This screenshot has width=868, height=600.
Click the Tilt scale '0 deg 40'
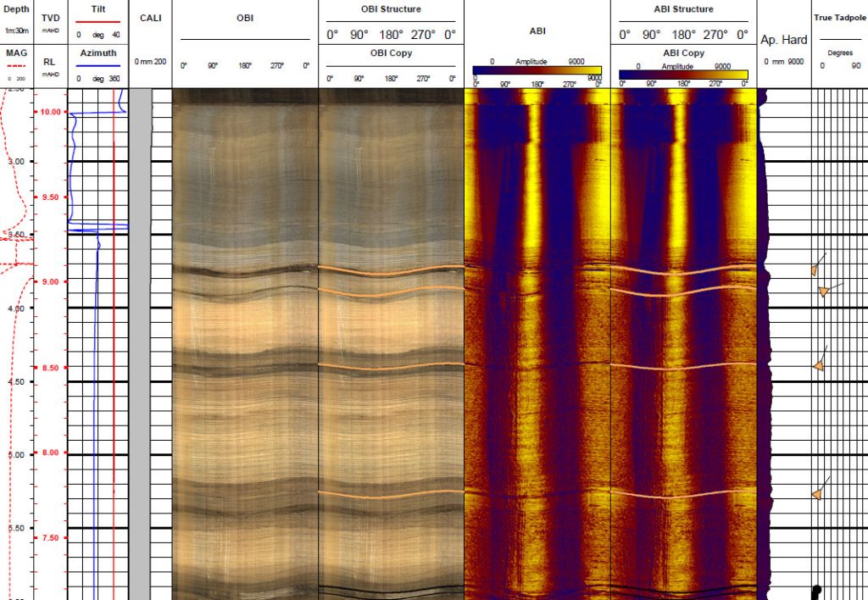click(x=98, y=34)
